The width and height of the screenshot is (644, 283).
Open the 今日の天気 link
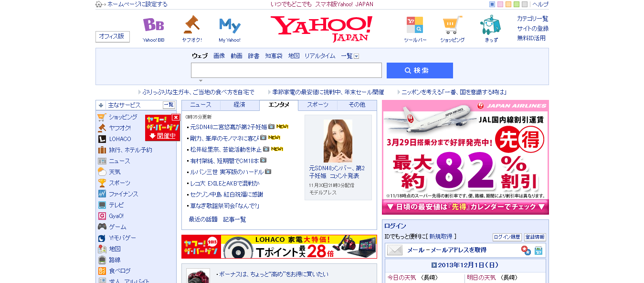401,278
